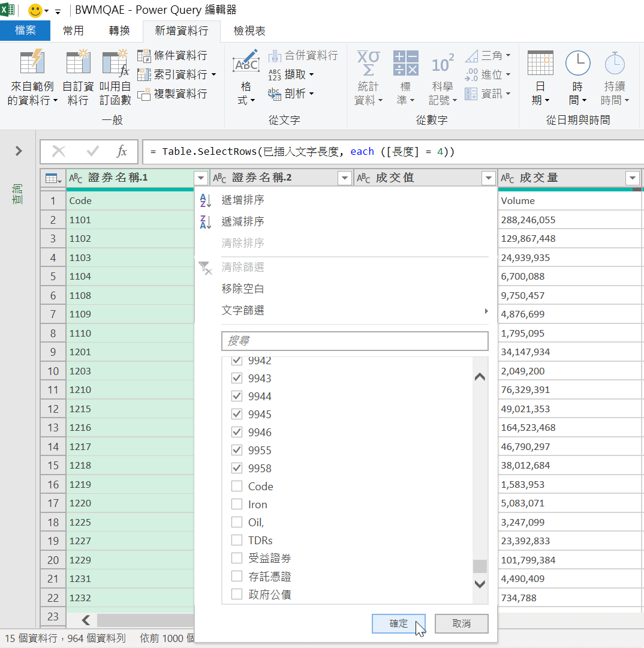Click the 複製資料行 icon
Image resolution: width=644 pixels, height=648 pixels.
(x=144, y=94)
